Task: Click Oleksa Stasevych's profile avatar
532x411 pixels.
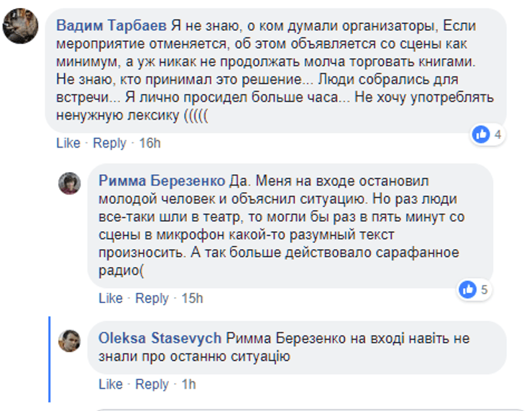Action: 69,340
